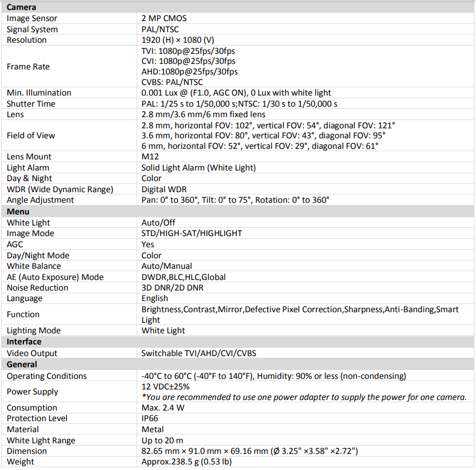
Task: Click the italic power adapter recommendation note
Action: (x=304, y=397)
